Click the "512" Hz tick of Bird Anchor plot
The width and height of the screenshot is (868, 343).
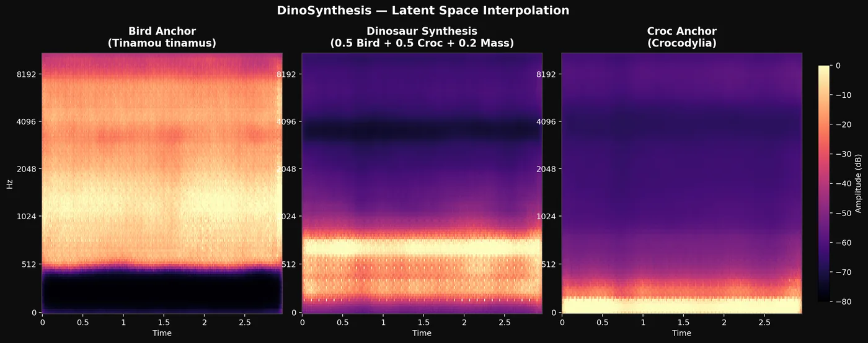coord(29,264)
